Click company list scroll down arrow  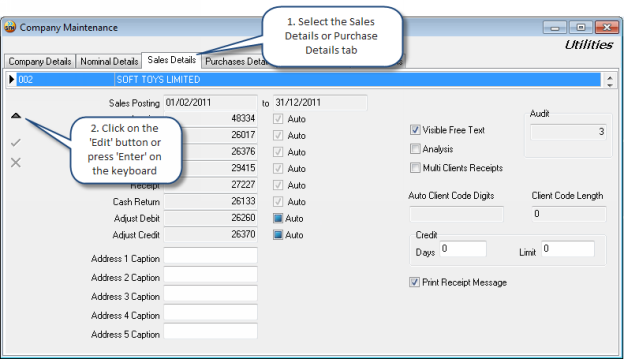610,84
